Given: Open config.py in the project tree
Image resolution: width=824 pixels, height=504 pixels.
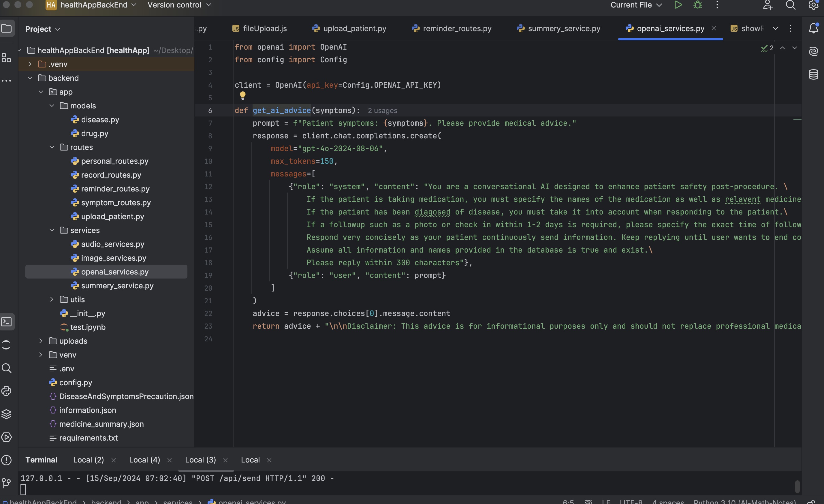Looking at the screenshot, I should pos(76,382).
